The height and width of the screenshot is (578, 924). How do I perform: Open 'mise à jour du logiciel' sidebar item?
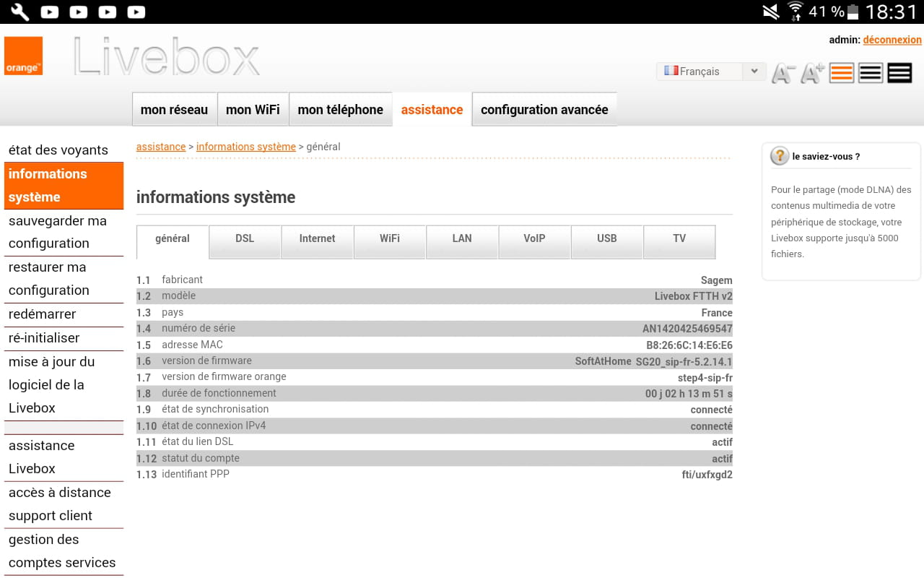click(64, 385)
